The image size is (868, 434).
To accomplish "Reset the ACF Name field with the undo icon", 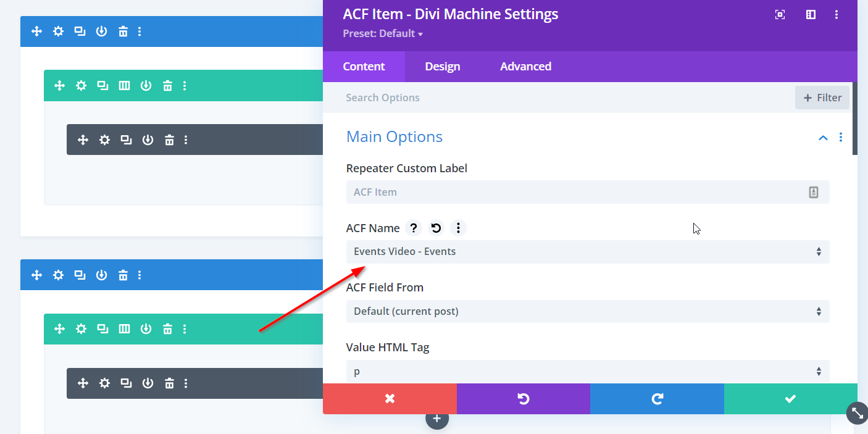I will pos(436,228).
